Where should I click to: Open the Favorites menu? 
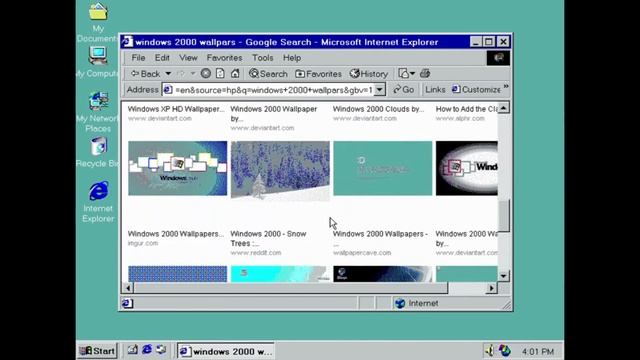(x=224, y=58)
